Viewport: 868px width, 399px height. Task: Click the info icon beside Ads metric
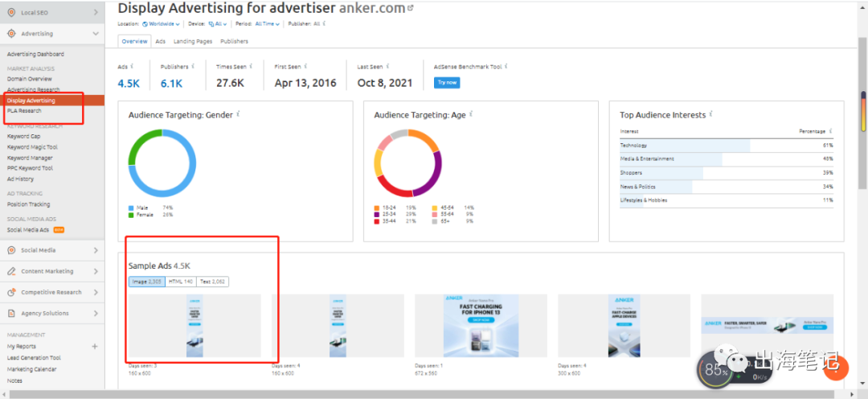coord(132,67)
